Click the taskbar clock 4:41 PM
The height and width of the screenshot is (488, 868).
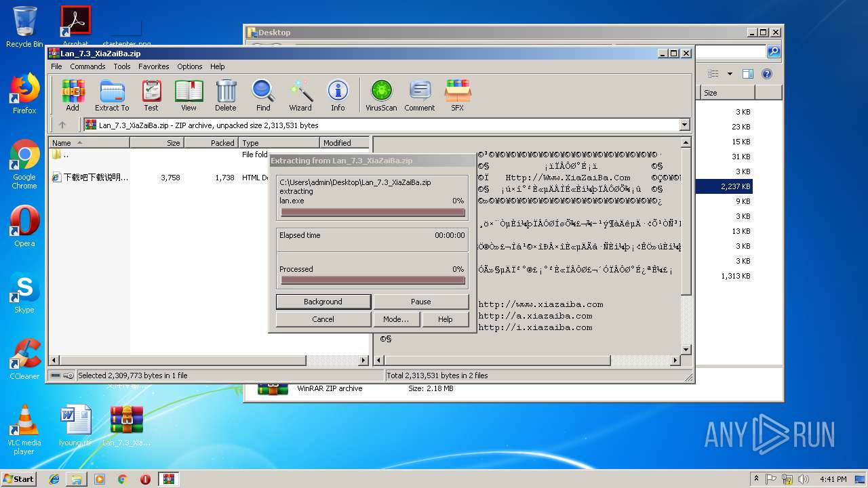point(833,479)
